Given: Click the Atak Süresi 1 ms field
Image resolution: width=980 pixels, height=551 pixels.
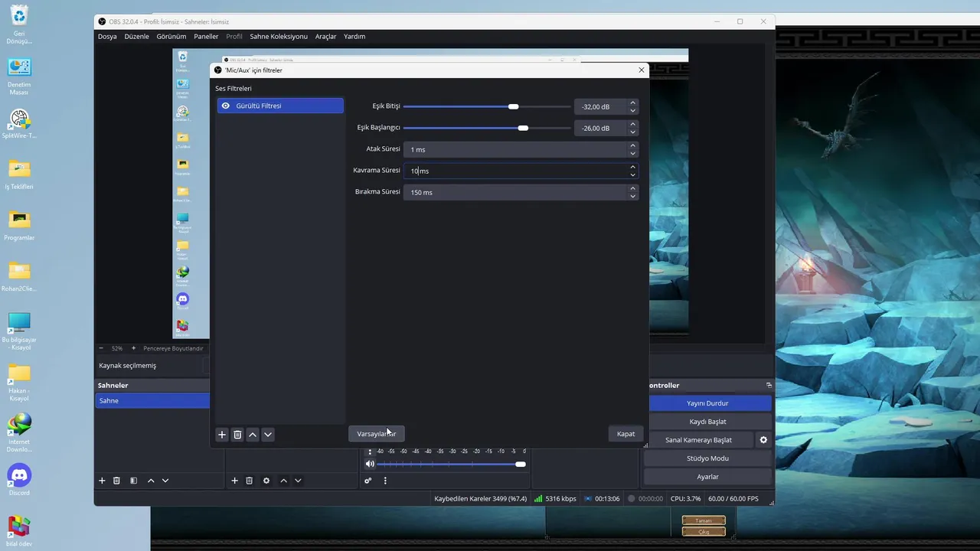Looking at the screenshot, I should tap(515, 149).
